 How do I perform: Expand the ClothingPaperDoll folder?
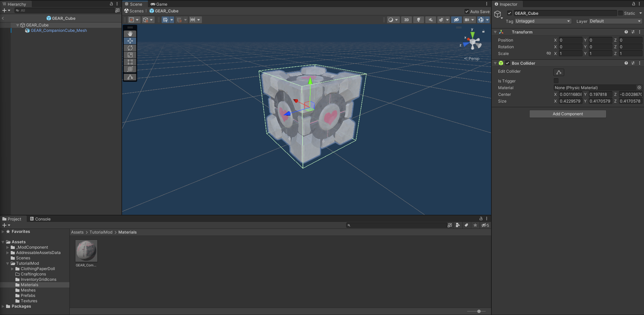[x=12, y=269]
